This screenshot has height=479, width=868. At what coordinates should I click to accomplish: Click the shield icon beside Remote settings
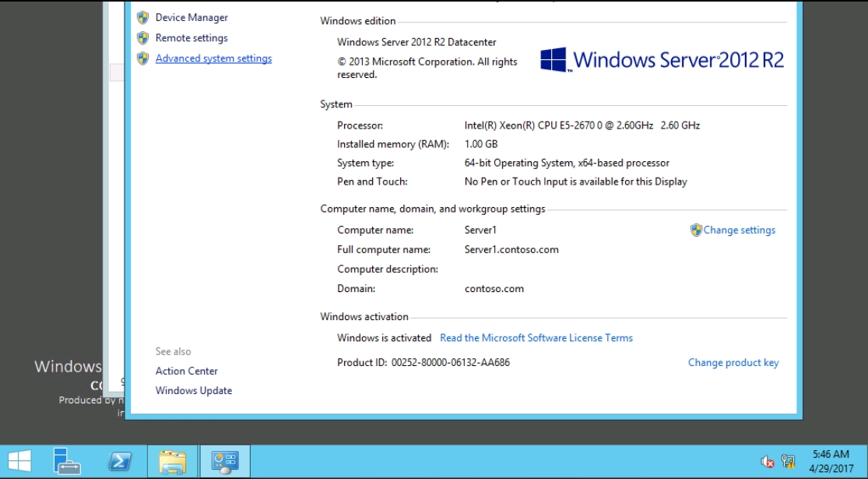(x=142, y=38)
